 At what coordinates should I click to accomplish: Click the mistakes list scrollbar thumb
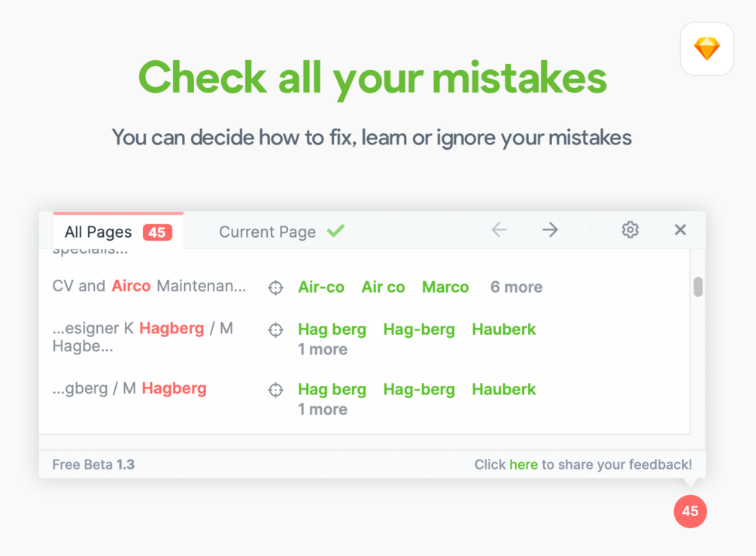698,287
